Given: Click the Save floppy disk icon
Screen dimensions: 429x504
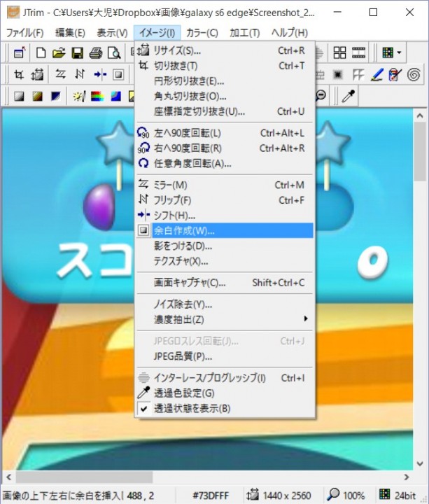Looking at the screenshot, I should [78, 52].
